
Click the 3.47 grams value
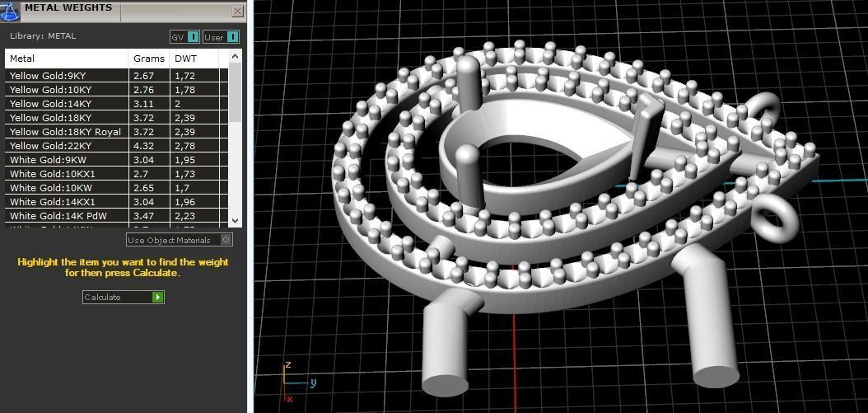(143, 216)
